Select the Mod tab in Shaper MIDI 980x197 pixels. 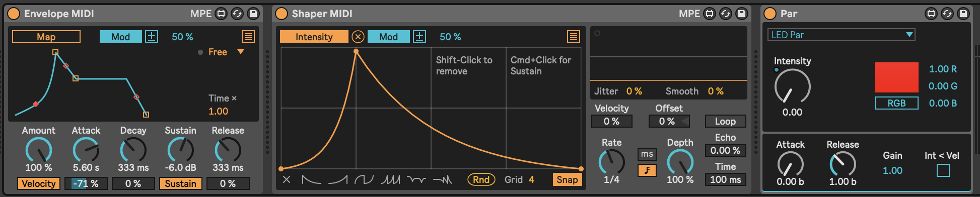388,37
